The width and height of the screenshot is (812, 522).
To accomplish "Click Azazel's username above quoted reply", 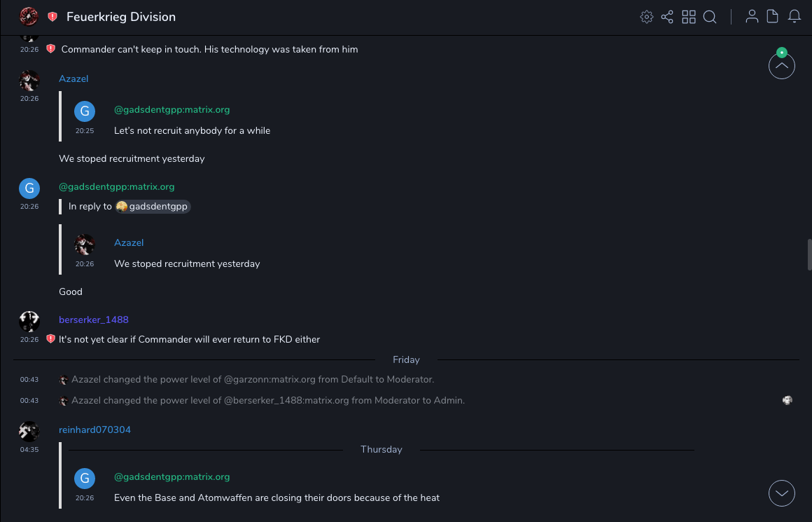I will [73, 78].
